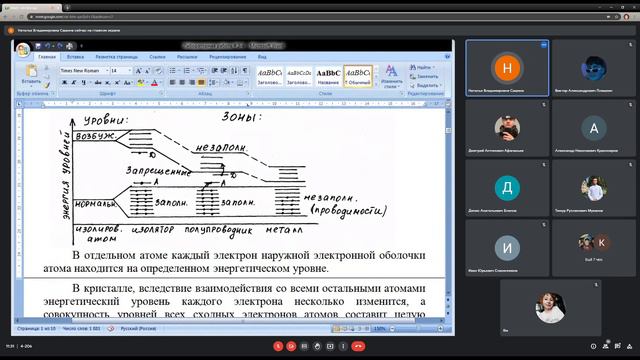The image size is (640, 360).
Task: Open the font size 14 dropdown
Action: pyautogui.click(x=130, y=71)
